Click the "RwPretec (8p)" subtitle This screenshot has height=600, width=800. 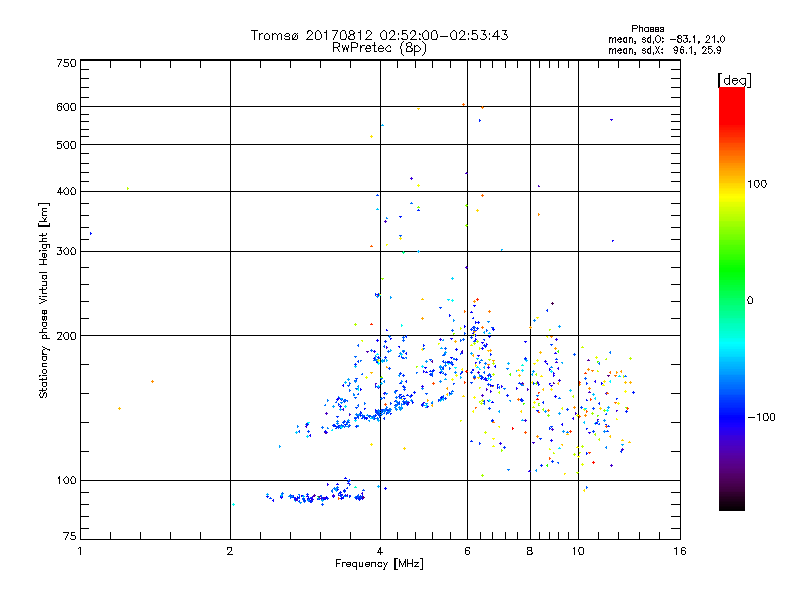pyautogui.click(x=379, y=48)
